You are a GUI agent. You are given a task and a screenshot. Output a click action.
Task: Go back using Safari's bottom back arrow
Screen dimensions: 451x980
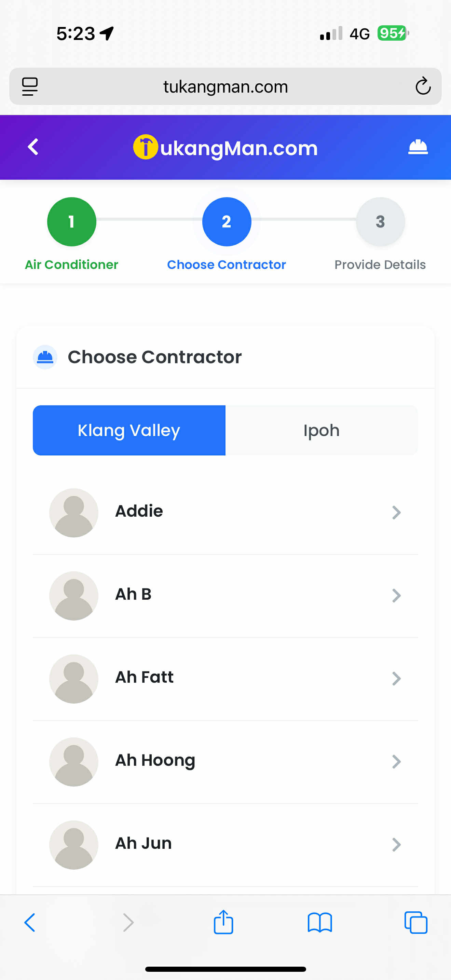(30, 922)
